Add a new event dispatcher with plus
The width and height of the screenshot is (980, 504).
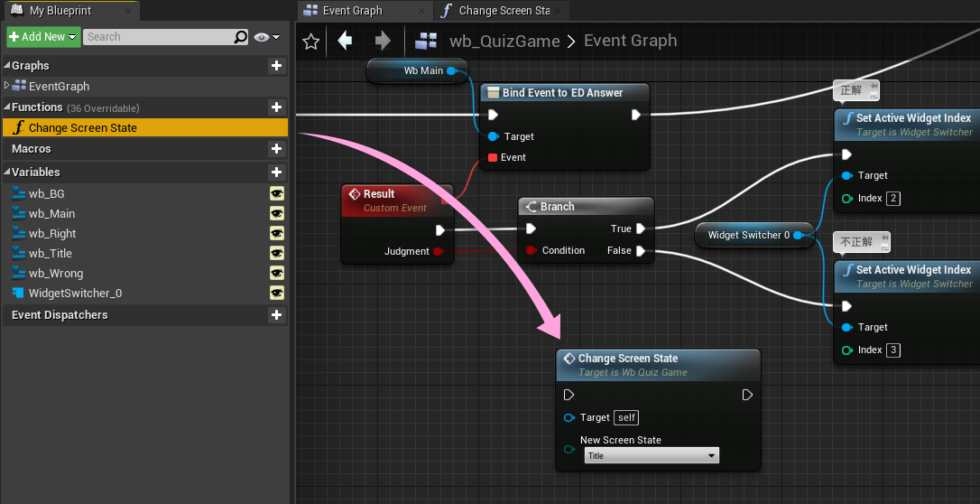coord(276,315)
